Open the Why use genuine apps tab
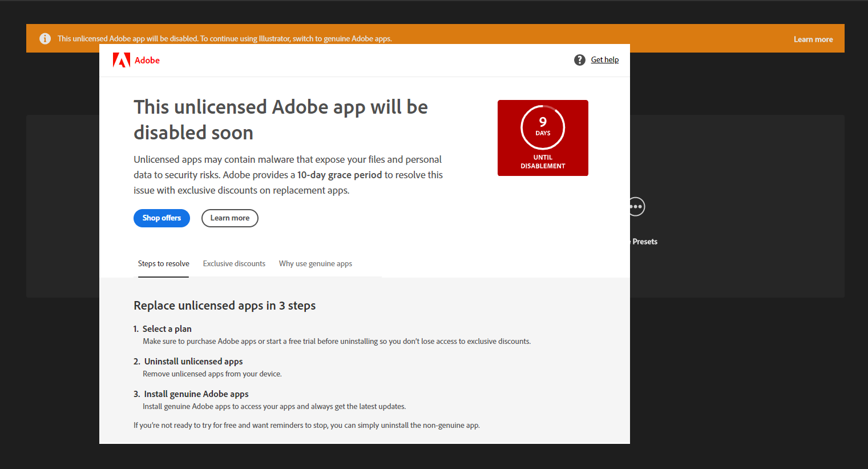 click(315, 264)
